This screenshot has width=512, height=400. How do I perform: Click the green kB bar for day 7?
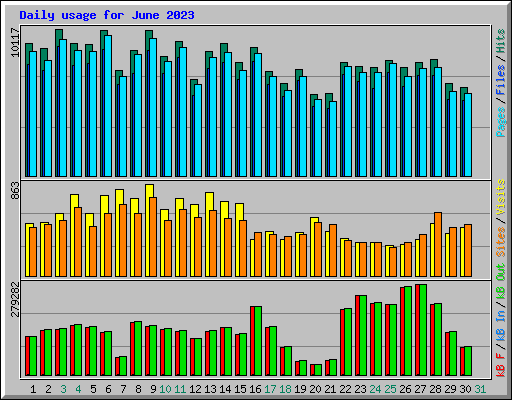123,366
